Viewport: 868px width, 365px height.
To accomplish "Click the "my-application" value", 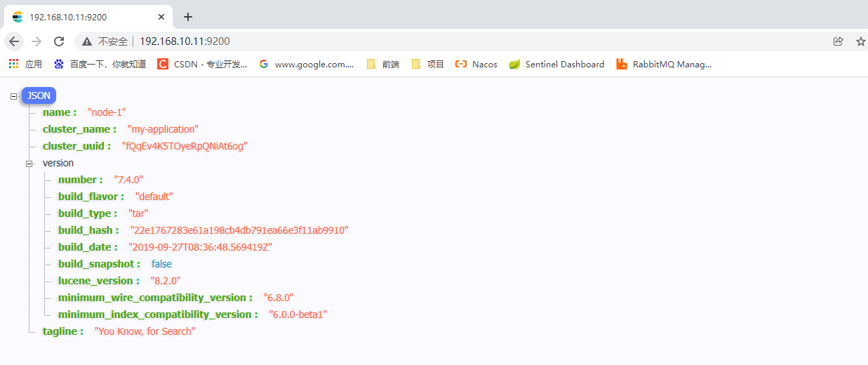I will pyautogui.click(x=163, y=129).
